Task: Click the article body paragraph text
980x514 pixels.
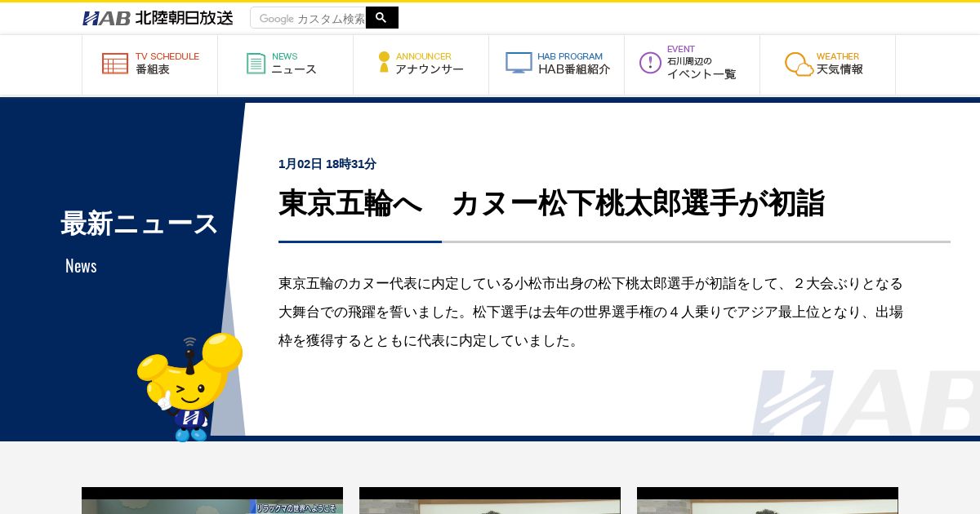Action: click(590, 312)
